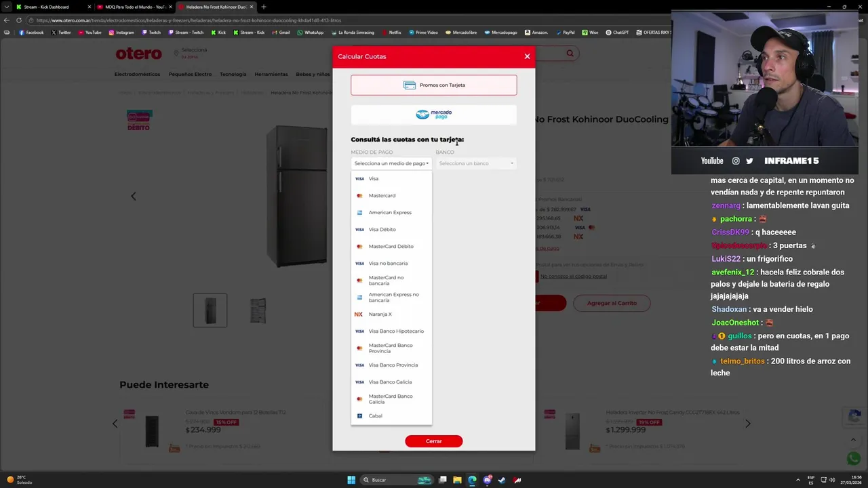Open the Tecnología menu
Image resolution: width=868 pixels, height=488 pixels.
point(233,74)
